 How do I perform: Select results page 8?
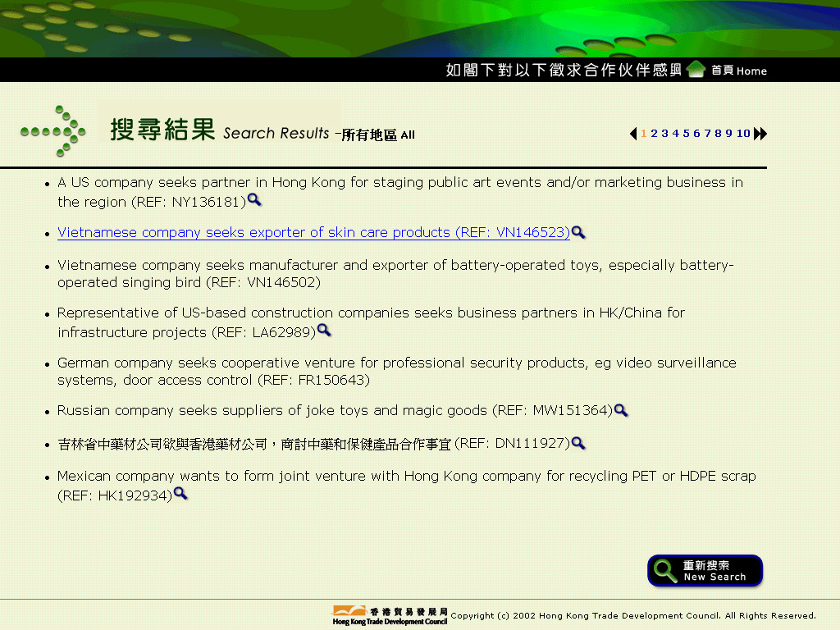(718, 134)
